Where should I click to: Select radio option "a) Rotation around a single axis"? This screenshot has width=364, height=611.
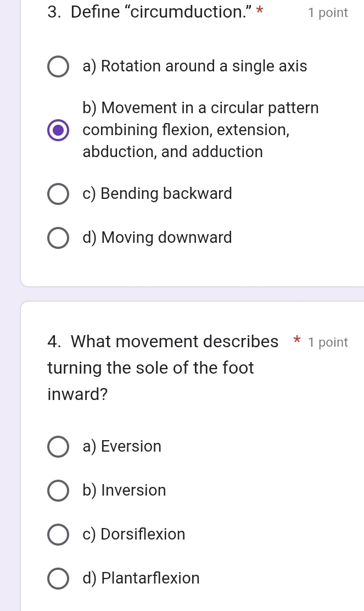coord(58,66)
